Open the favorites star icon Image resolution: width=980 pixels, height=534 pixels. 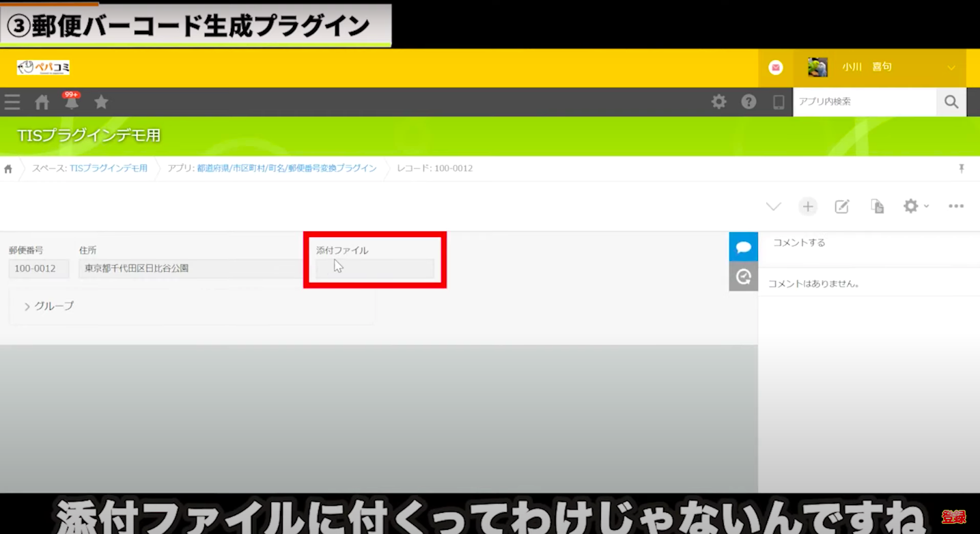tap(101, 102)
